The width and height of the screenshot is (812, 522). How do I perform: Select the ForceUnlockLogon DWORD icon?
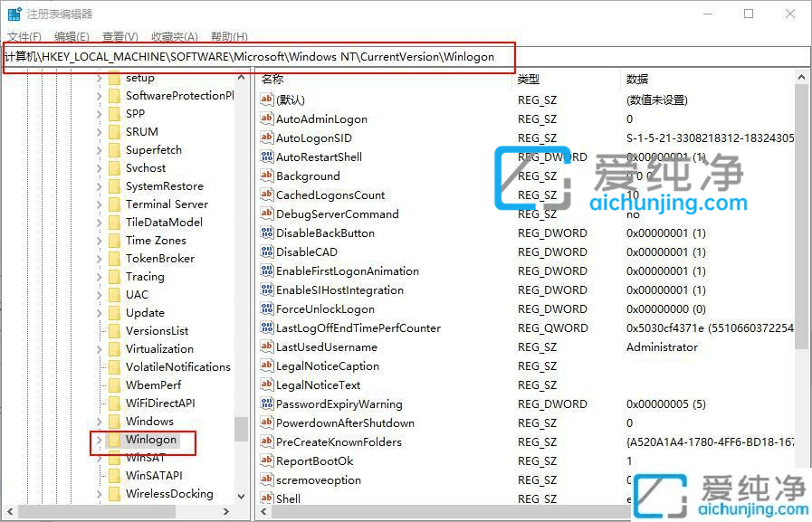[267, 308]
